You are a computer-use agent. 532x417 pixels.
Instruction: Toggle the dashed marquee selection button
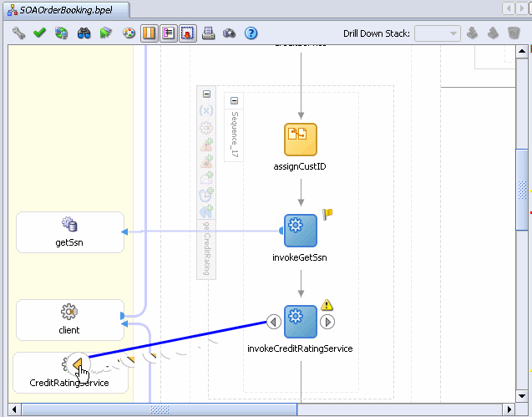[x=188, y=33]
